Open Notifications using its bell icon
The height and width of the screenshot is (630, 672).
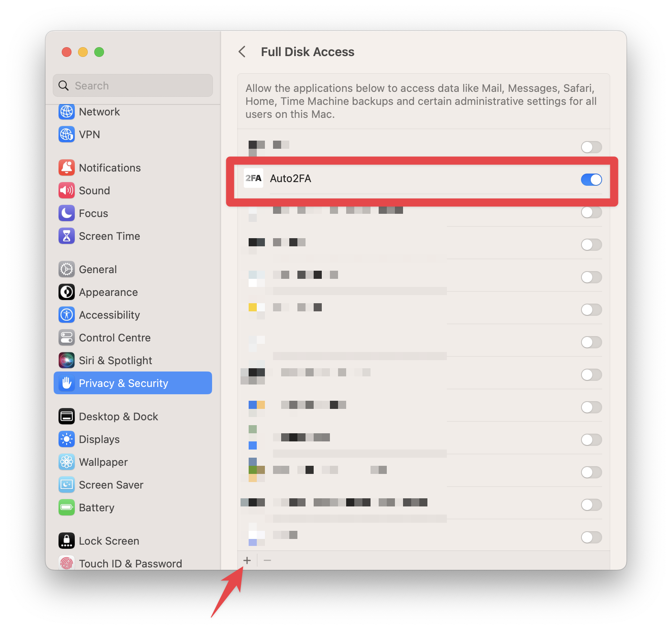(67, 168)
